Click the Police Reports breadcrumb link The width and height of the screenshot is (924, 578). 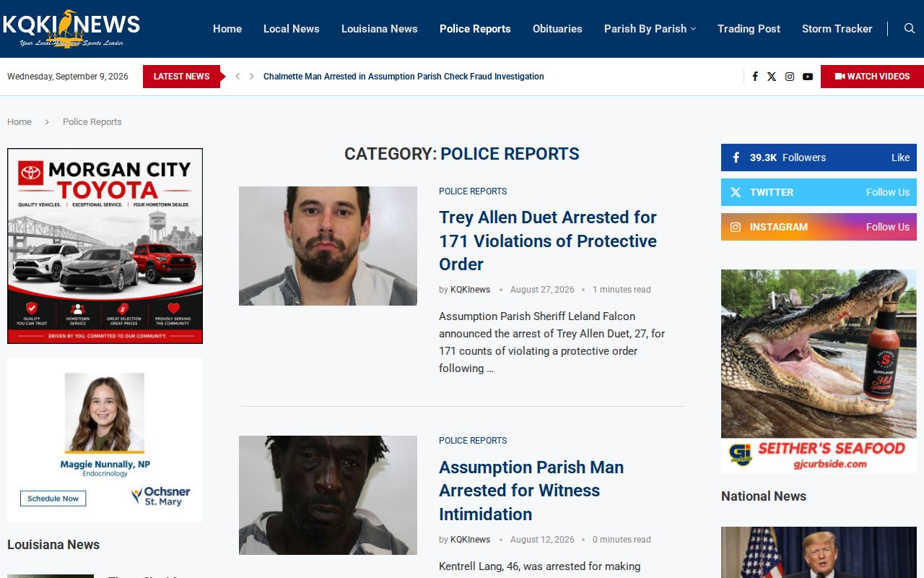click(92, 122)
